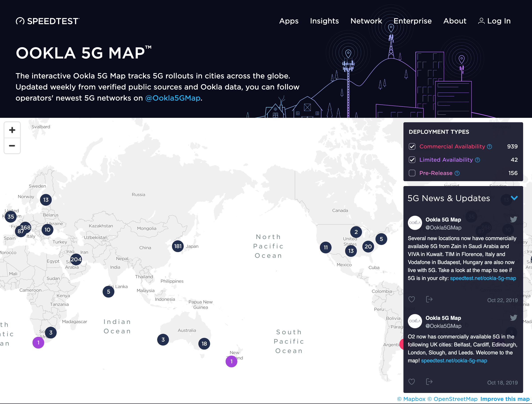
Task: Toggle Commercial Availability checkbox
Action: pyautogui.click(x=412, y=146)
